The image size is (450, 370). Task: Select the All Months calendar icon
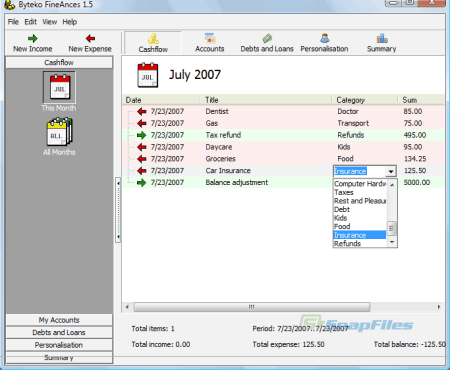pos(59,132)
